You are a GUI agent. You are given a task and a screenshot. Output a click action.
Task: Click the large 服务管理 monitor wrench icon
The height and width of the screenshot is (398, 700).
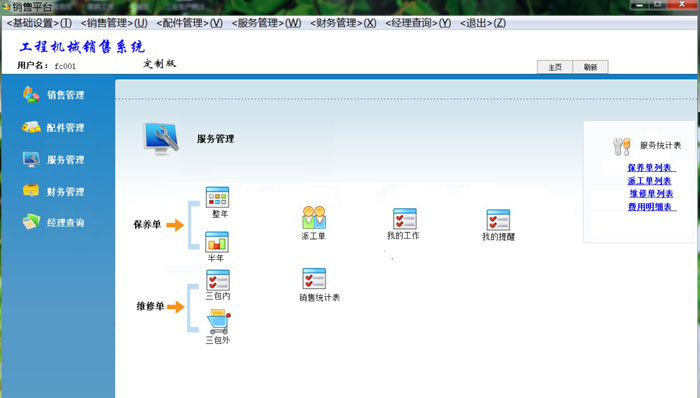click(x=161, y=139)
